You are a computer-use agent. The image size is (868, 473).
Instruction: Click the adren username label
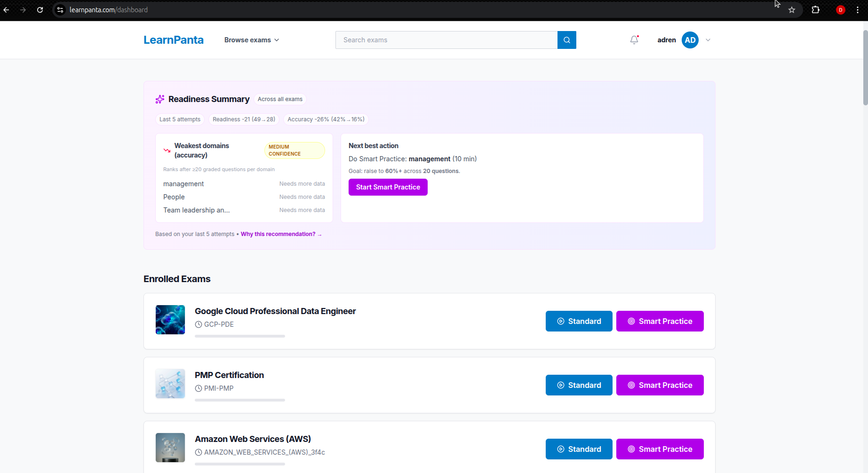[x=667, y=40]
